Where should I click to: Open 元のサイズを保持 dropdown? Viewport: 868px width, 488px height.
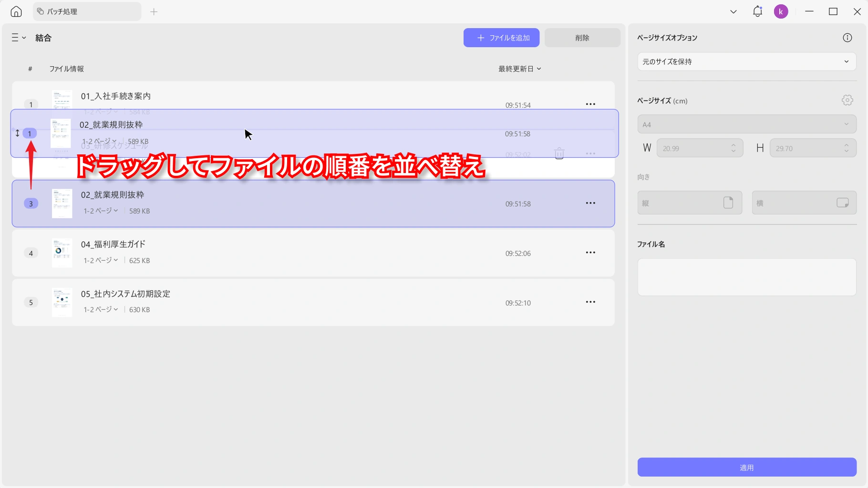tap(747, 61)
